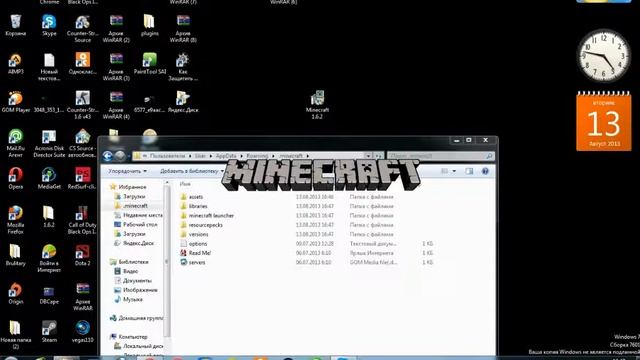Toggle the preview pane button
Screen dimensions: 640x360
(x=469, y=171)
